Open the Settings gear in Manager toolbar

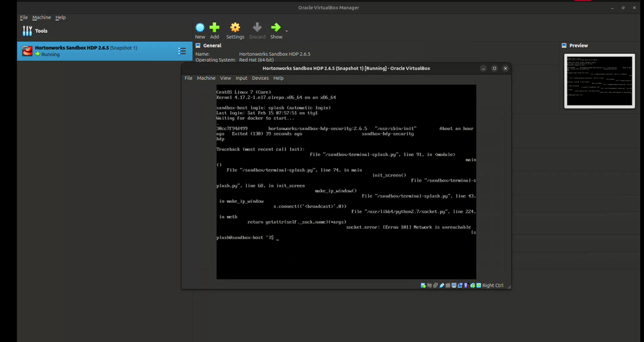point(235,28)
